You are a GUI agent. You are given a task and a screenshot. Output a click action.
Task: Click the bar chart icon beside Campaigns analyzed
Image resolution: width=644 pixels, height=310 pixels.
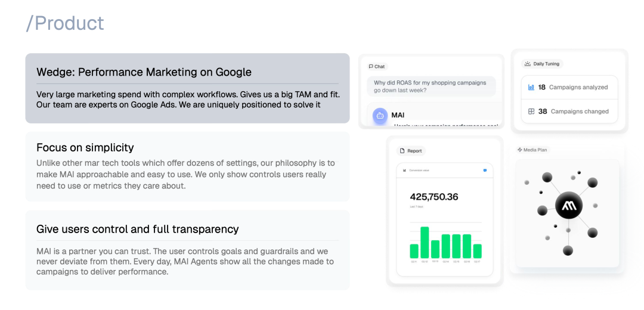coord(531,87)
